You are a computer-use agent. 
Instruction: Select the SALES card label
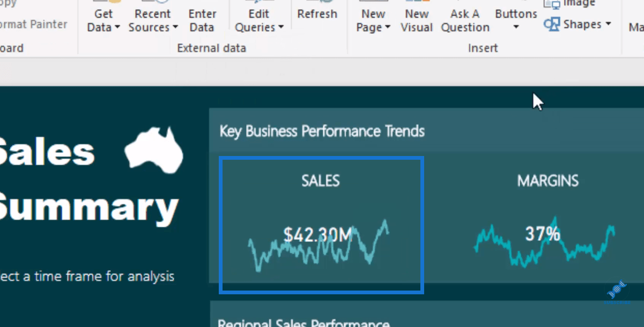[321, 181]
